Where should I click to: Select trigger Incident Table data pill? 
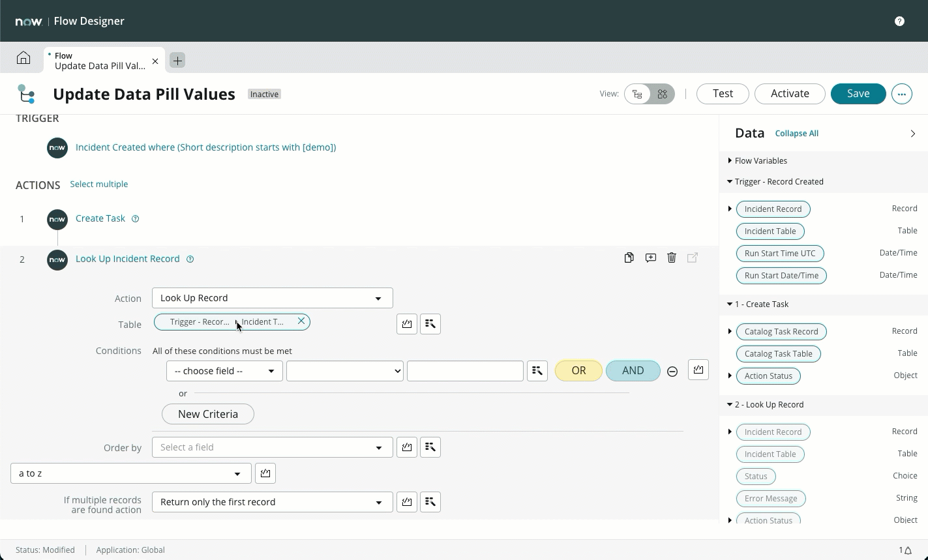[x=770, y=231]
